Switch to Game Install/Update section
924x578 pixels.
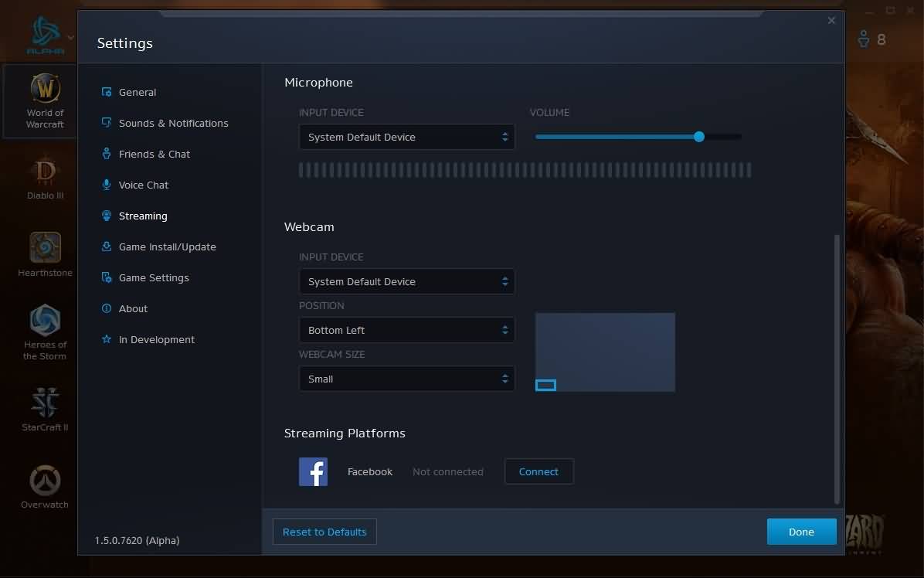[x=167, y=247]
